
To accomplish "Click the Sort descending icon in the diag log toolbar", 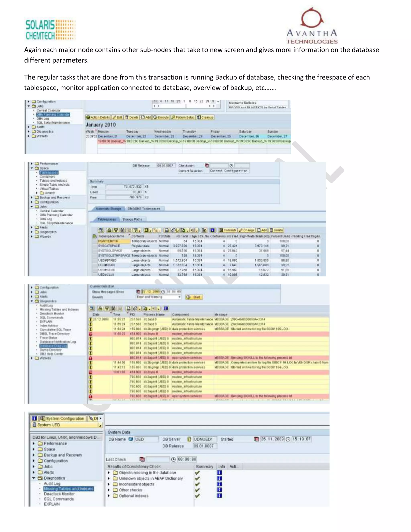I will tap(107, 308).
